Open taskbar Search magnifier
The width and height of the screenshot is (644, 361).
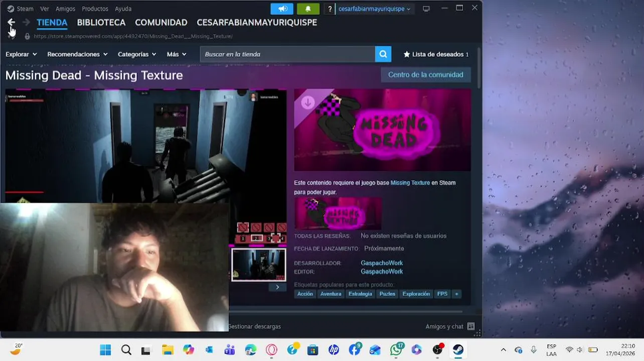click(x=126, y=350)
